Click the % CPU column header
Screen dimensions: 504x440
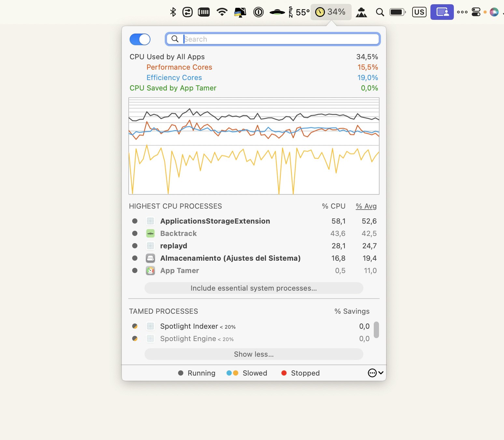click(334, 206)
